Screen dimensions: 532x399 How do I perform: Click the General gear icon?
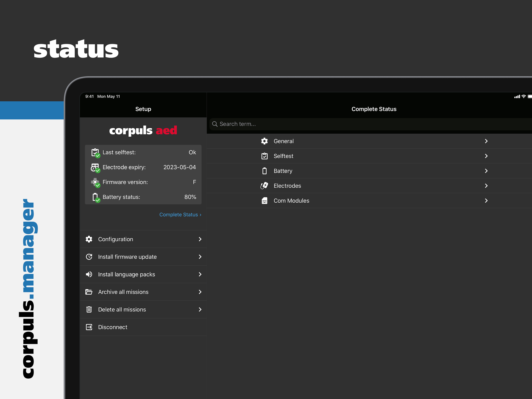click(265, 141)
